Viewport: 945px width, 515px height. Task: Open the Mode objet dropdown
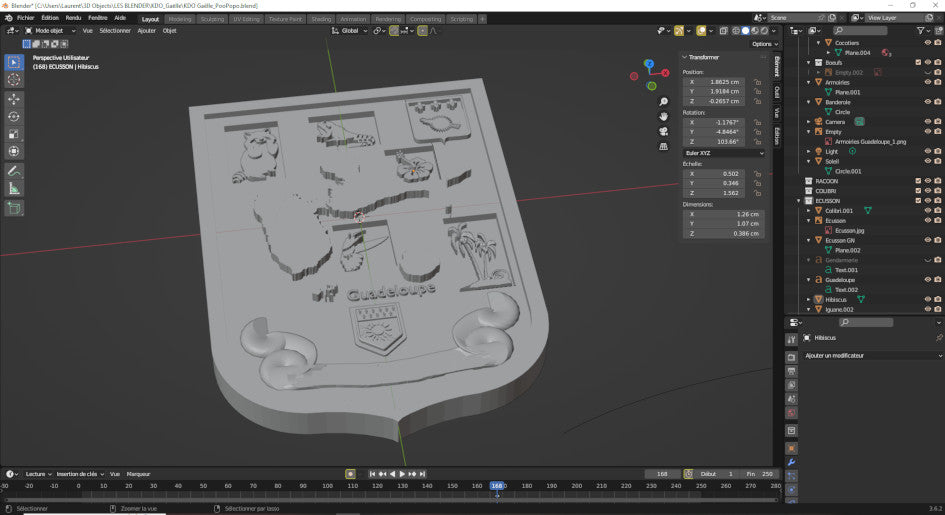(x=51, y=31)
